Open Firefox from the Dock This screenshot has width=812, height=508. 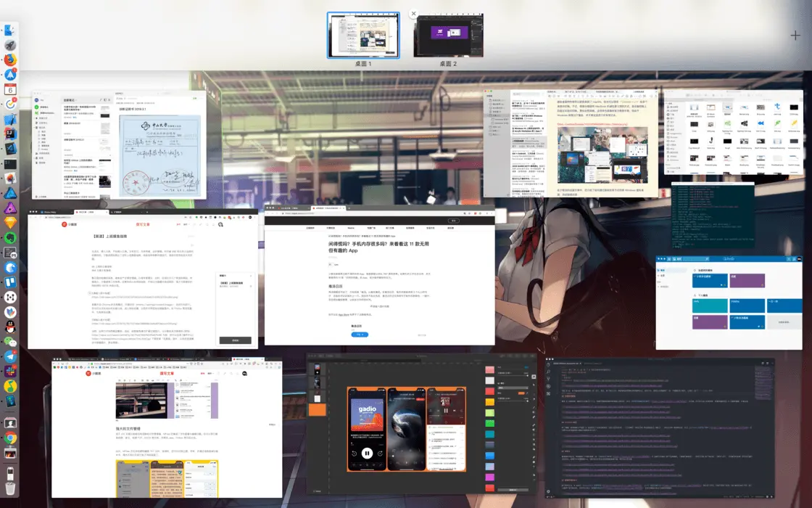[10, 60]
